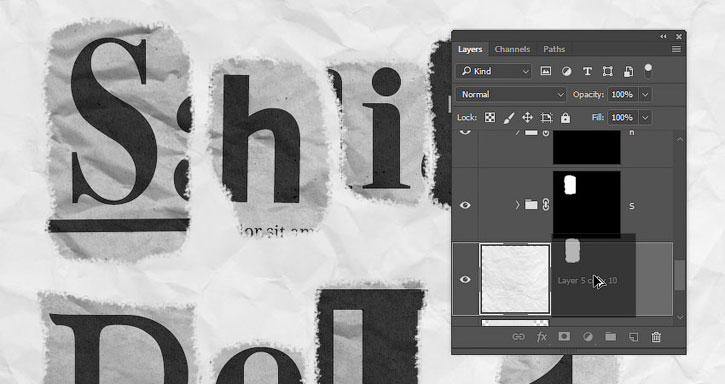The width and height of the screenshot is (725, 384).
Task: Lock all padlock icon
Action: (565, 118)
